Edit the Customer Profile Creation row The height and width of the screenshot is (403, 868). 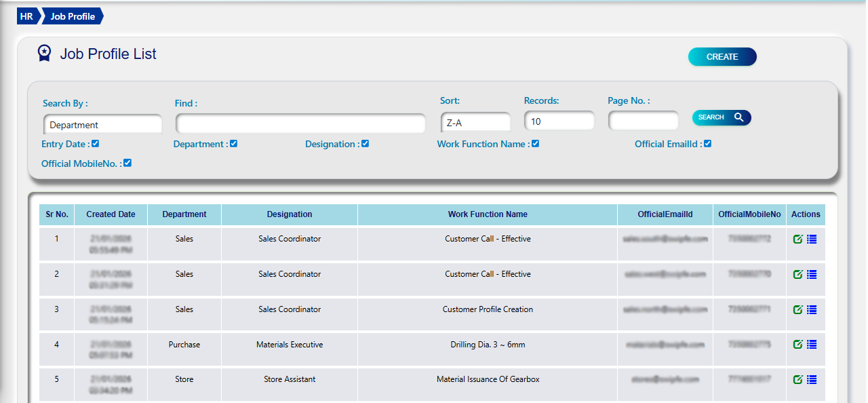(x=797, y=310)
